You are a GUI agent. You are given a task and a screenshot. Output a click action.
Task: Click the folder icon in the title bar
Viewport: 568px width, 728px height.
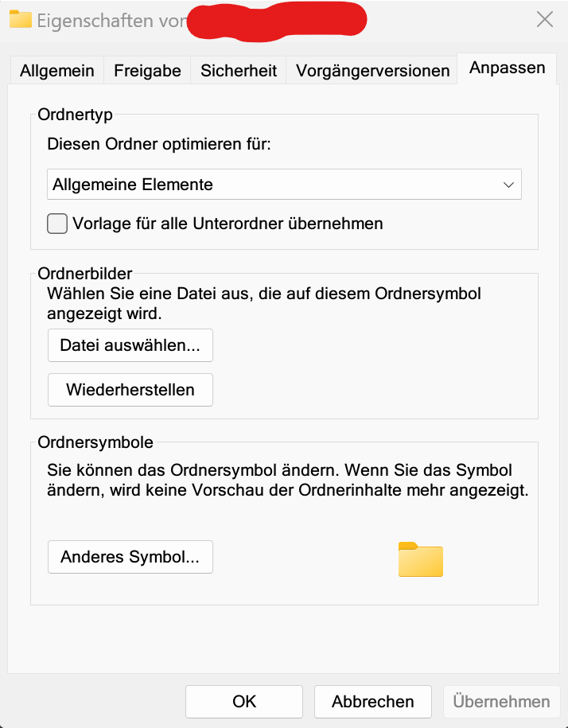tap(20, 20)
